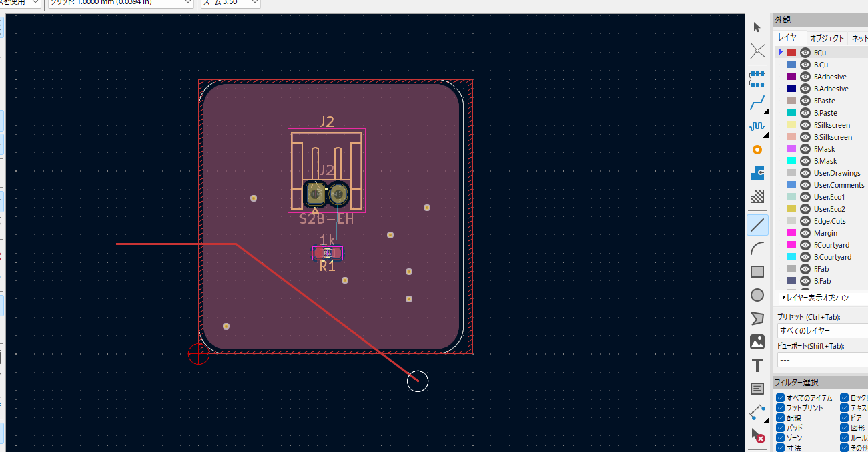Uncheck the ビア filter checkbox
Screen dimensions: 868x452
coord(845,418)
